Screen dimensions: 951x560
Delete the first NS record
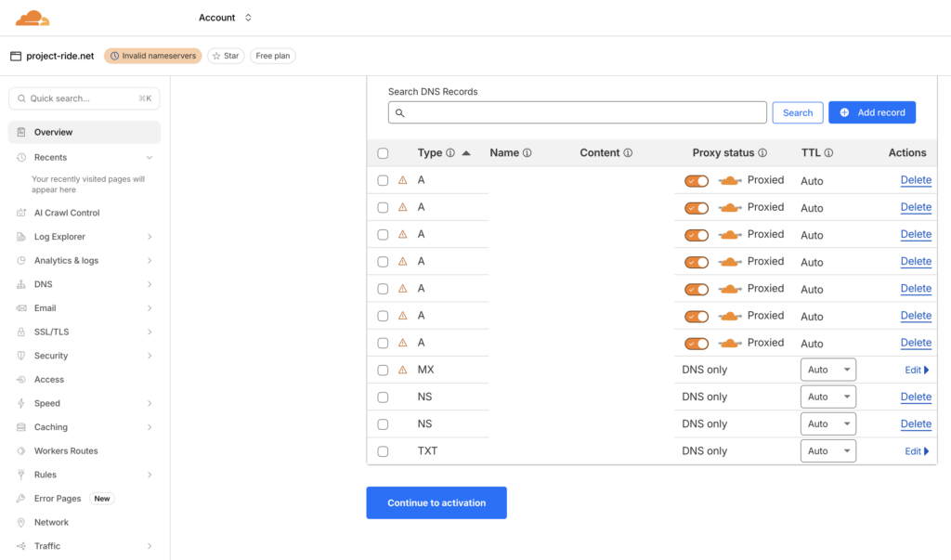[x=916, y=397]
